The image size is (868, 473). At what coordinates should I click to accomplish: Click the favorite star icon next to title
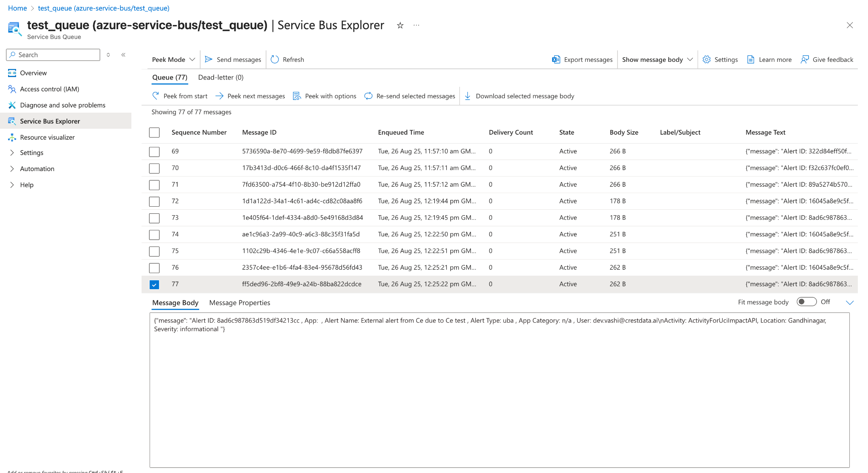[400, 25]
